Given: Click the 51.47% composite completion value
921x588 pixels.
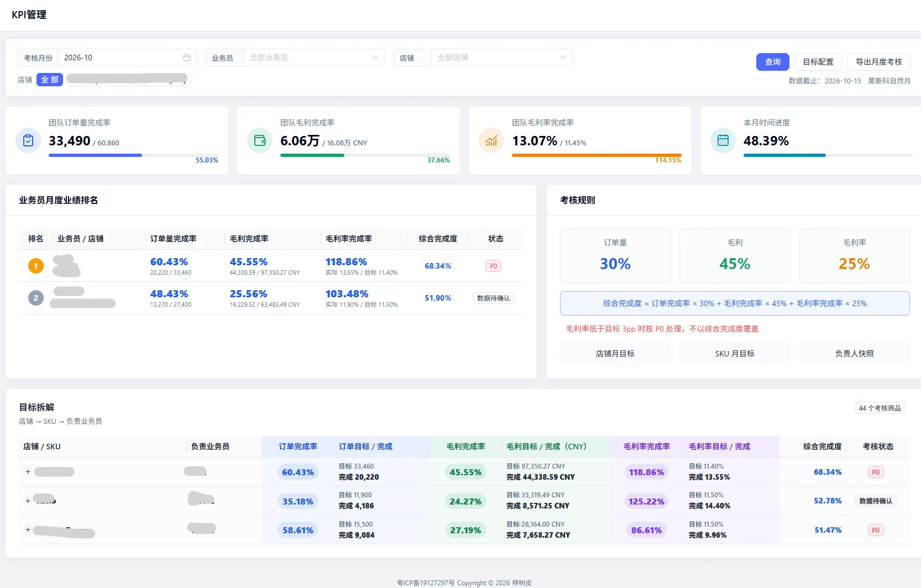Looking at the screenshot, I should point(828,530).
